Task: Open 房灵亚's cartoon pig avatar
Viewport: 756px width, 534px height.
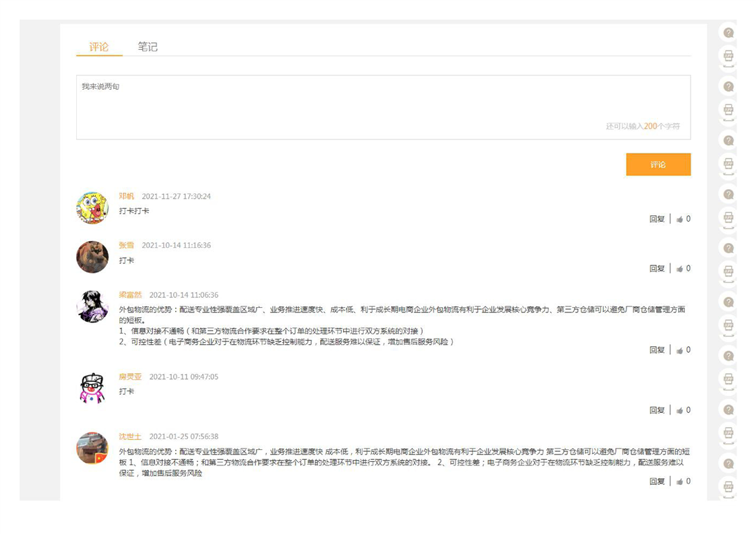Action: tap(92, 388)
